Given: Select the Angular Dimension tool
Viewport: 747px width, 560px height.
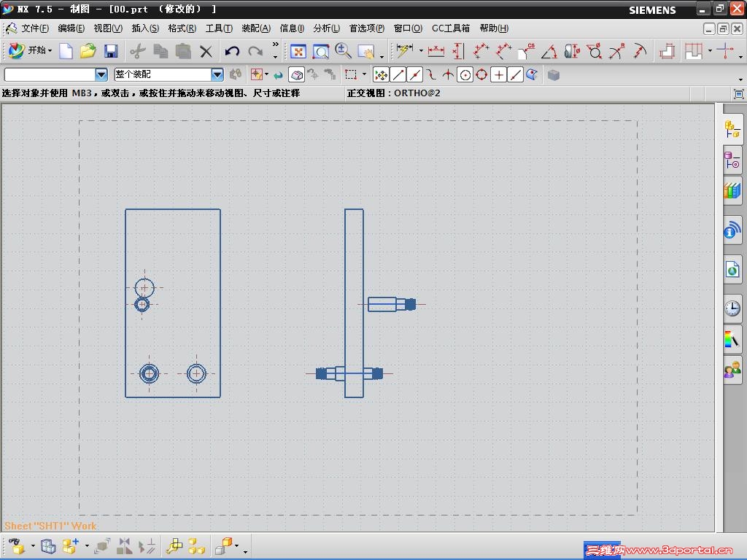Looking at the screenshot, I should tap(549, 51).
